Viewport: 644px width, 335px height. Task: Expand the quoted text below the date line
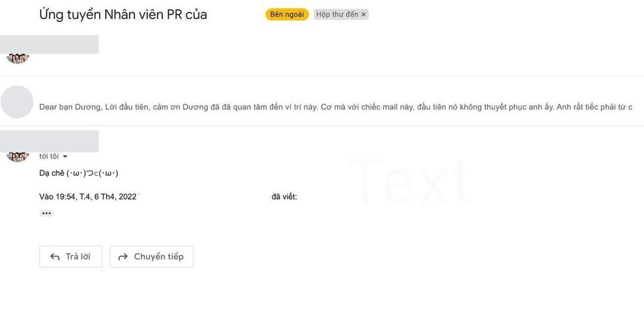46,212
